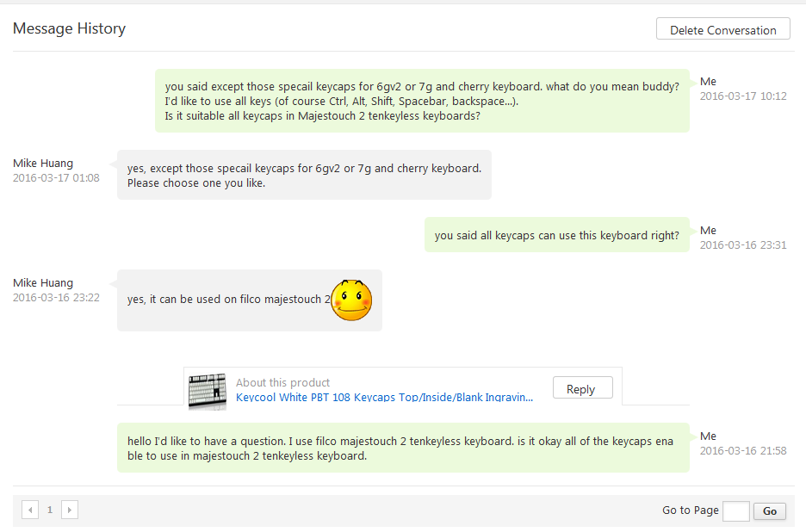Screen dimensions: 806x532
Task: Click the Reply button
Action: coord(582,387)
